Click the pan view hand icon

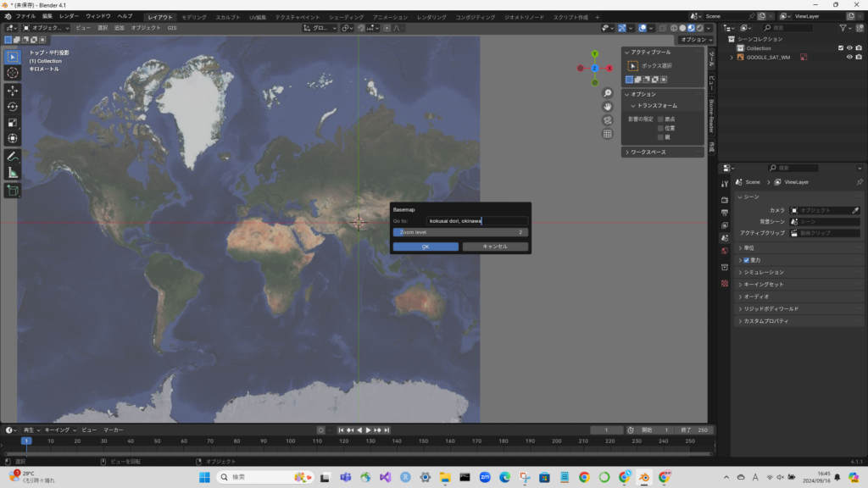[x=608, y=107]
